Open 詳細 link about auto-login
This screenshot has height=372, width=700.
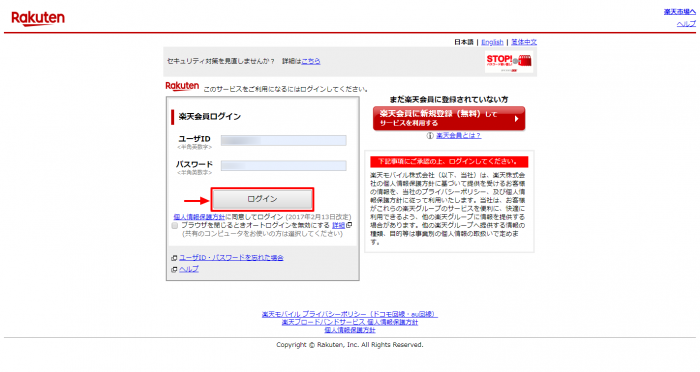point(338,226)
